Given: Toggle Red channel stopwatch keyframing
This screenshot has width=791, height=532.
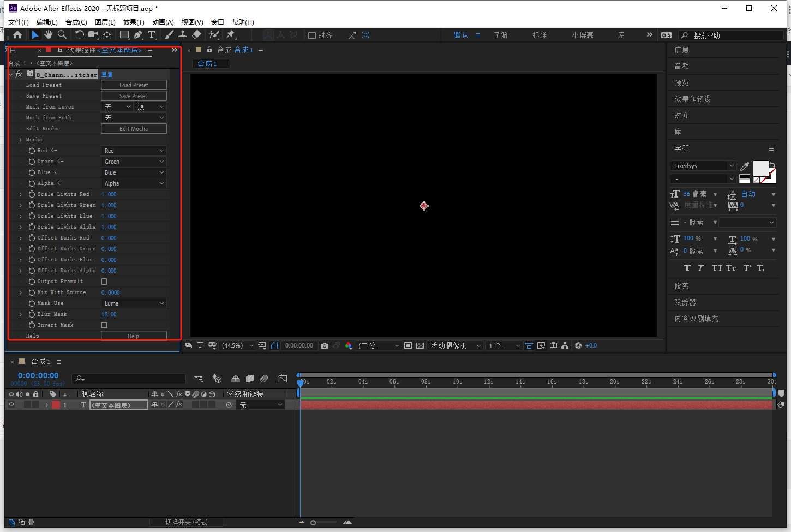Looking at the screenshot, I should tap(32, 151).
